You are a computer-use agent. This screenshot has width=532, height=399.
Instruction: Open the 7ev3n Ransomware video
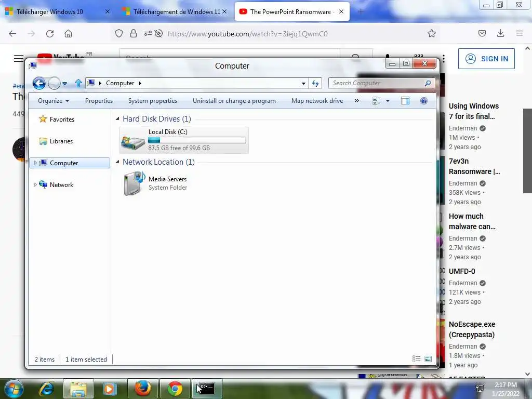click(474, 166)
